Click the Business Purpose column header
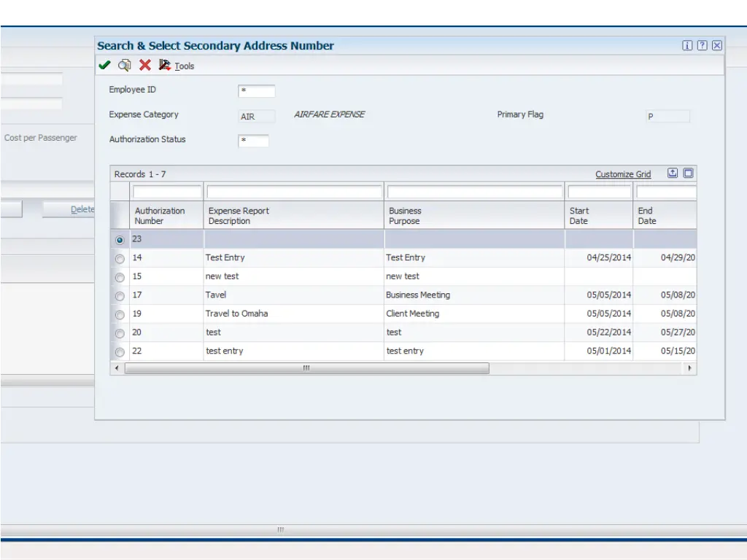This screenshot has height=560, width=747. 474,215
